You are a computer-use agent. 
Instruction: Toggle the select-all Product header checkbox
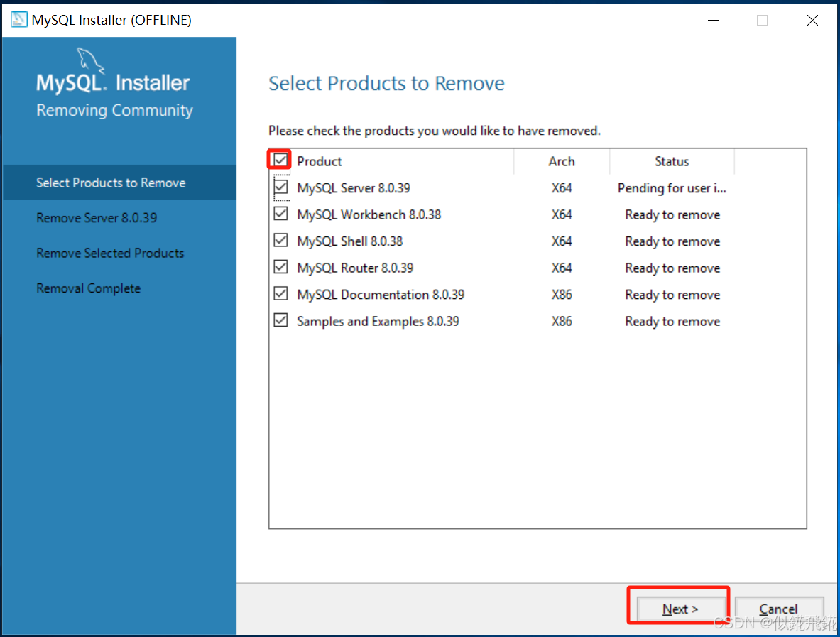click(280, 160)
